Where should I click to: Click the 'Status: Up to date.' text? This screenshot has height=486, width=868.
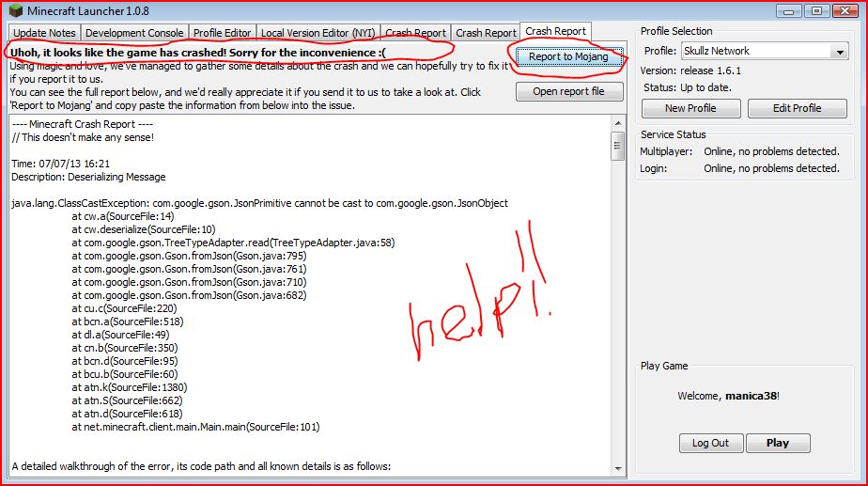pos(688,87)
